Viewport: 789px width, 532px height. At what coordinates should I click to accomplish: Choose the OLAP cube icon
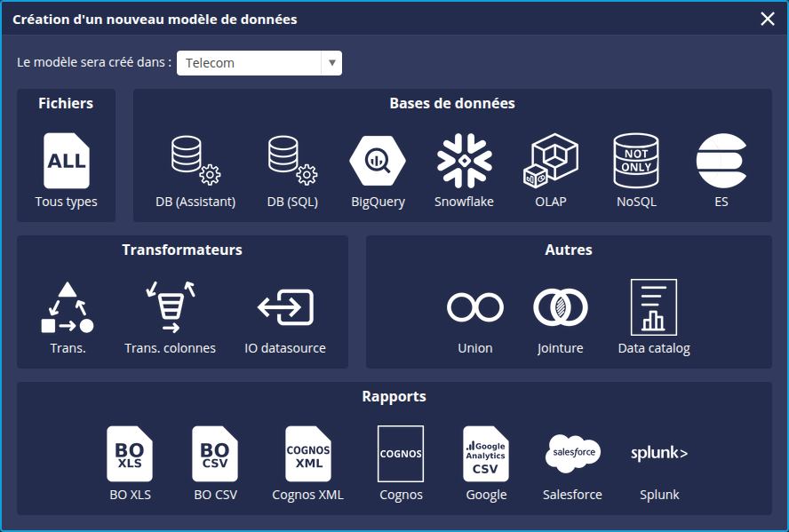[550, 162]
